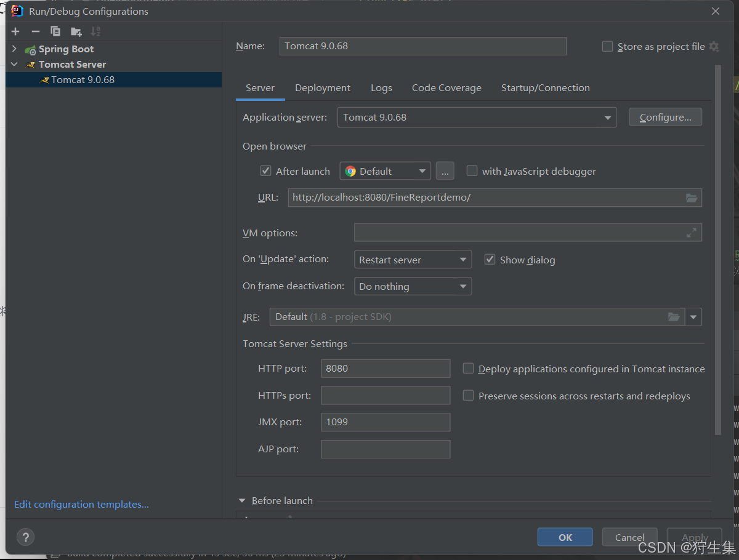Open the Default browser dropdown
The width and height of the screenshot is (739, 560).
[385, 171]
